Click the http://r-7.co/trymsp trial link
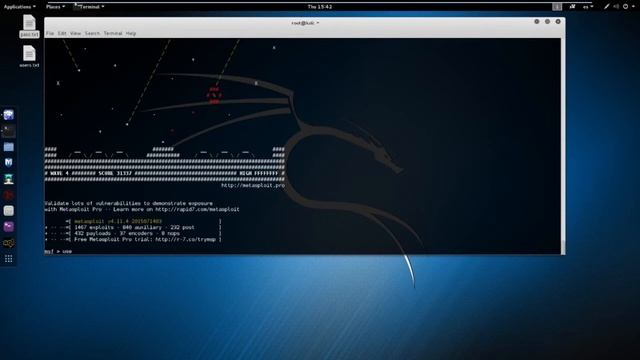The width and height of the screenshot is (640, 360). point(185,240)
